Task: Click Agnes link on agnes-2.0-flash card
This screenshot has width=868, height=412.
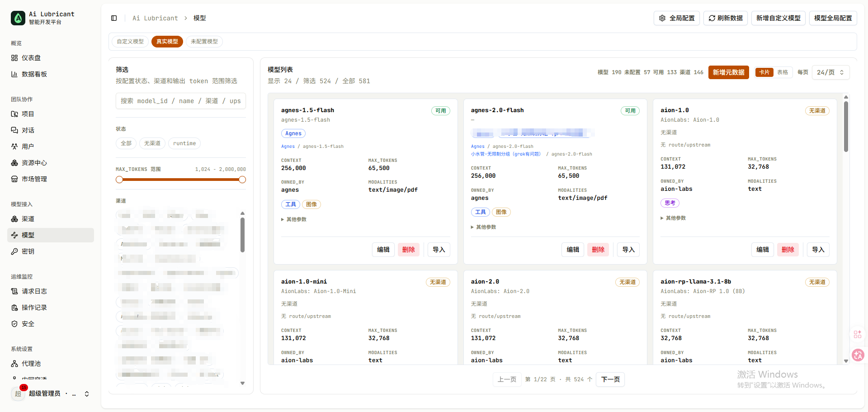Action: tap(477, 147)
